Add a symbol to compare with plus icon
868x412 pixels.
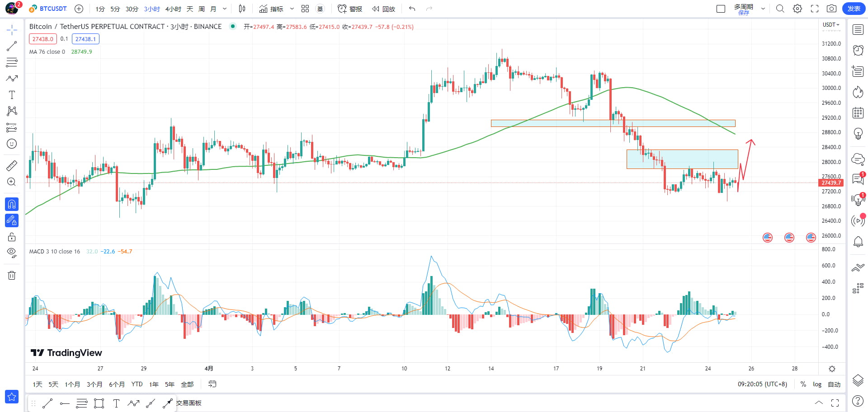point(79,9)
